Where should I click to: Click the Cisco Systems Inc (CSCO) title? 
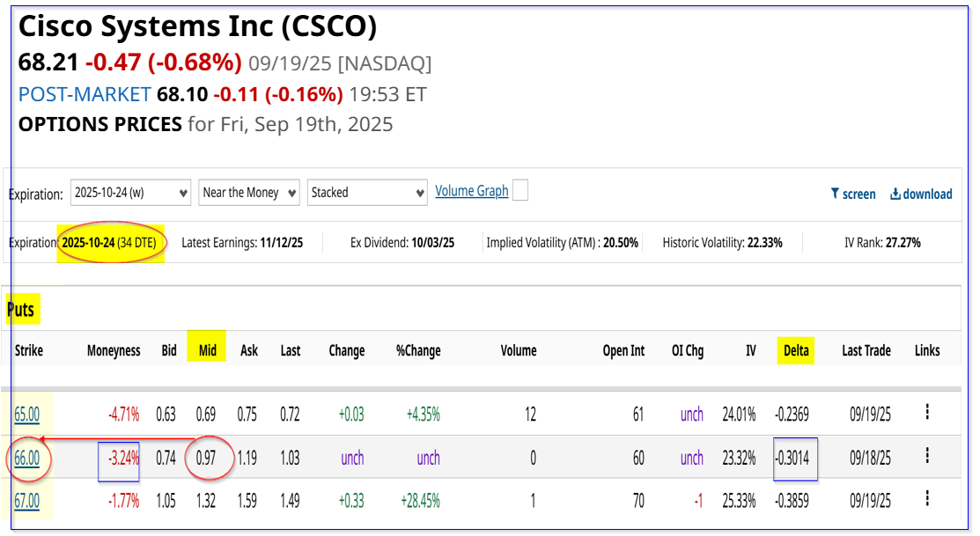coord(197,26)
